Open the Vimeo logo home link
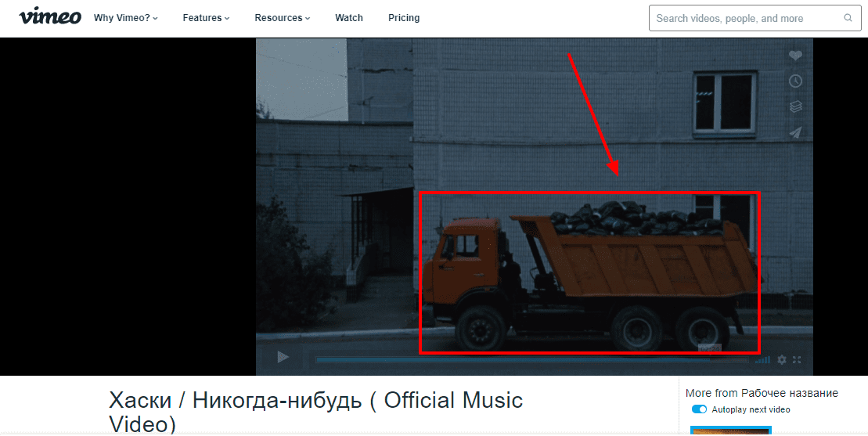This screenshot has width=868, height=436. pyautogui.click(x=50, y=17)
